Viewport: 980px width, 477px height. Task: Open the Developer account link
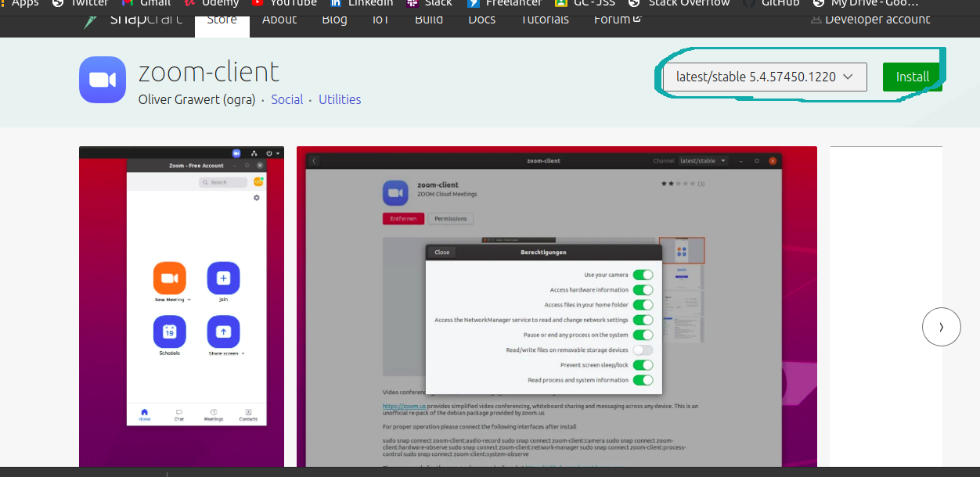(877, 19)
